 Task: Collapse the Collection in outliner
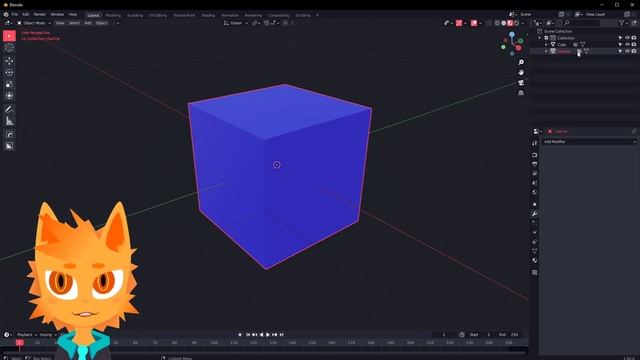(x=540, y=38)
